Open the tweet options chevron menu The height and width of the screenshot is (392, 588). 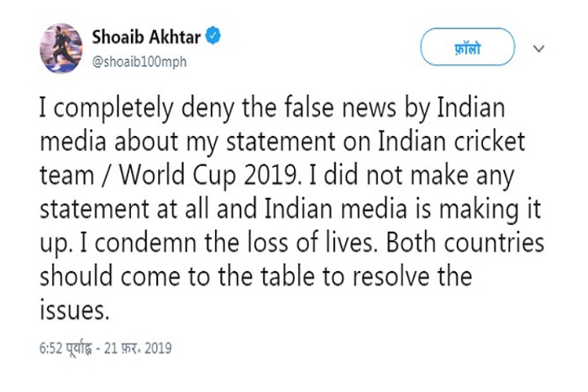539,47
